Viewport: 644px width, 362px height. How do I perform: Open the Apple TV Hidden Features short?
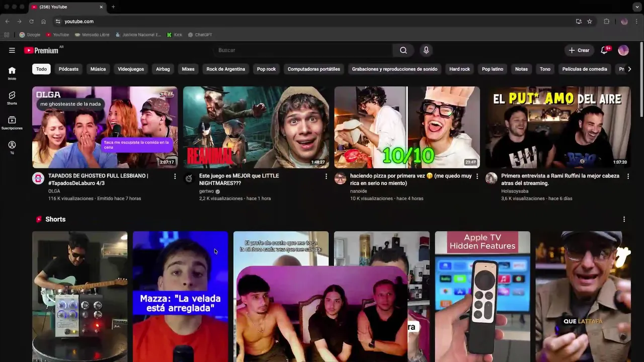pyautogui.click(x=482, y=297)
